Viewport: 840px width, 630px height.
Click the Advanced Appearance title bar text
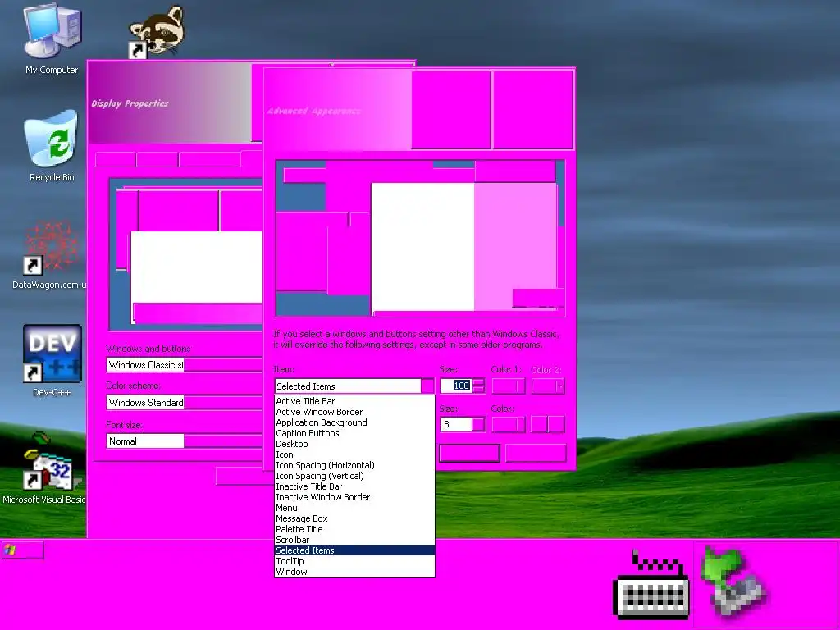click(x=313, y=111)
